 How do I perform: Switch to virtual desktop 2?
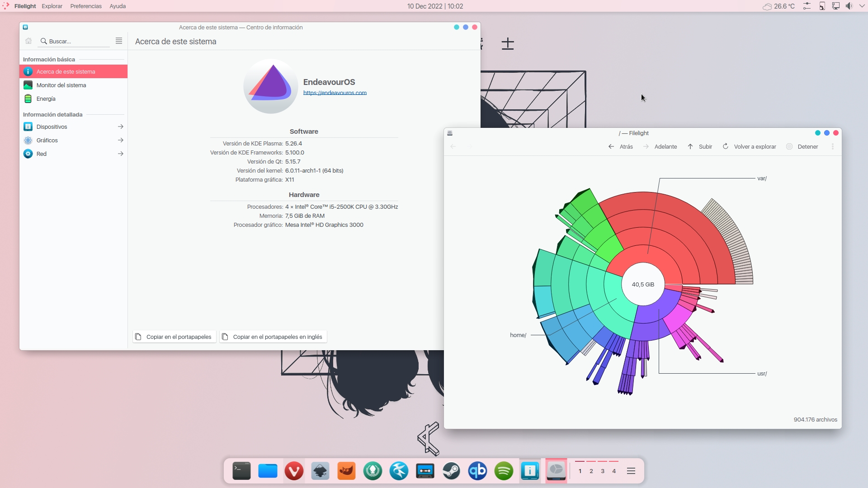click(591, 471)
